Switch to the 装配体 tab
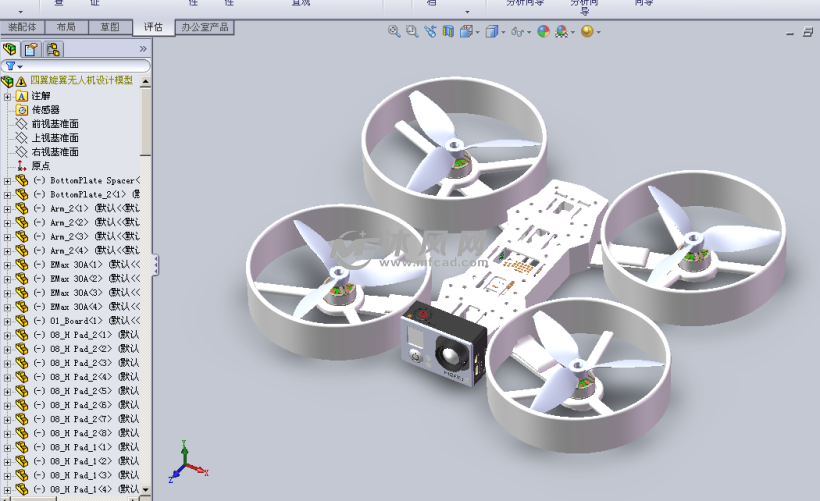 22,27
